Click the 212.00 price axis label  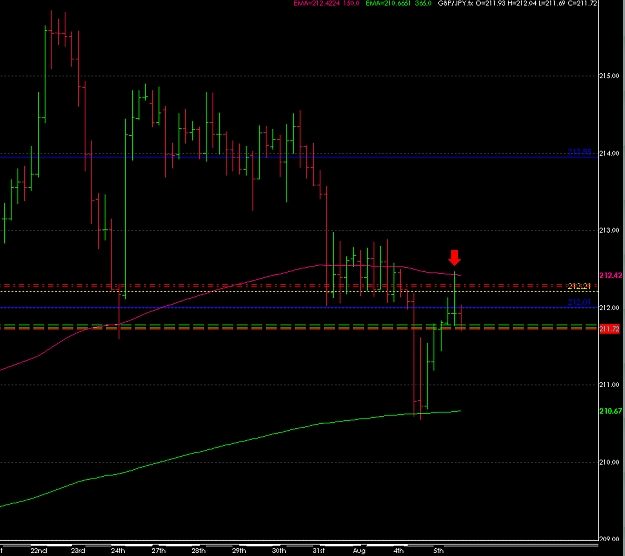pyautogui.click(x=609, y=308)
